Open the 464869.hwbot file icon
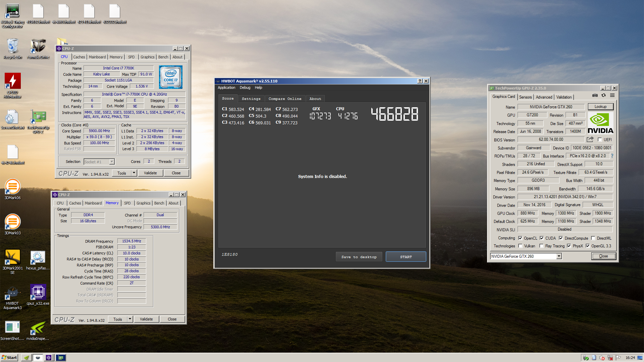This screenshot has height=362, width=644. [63, 14]
